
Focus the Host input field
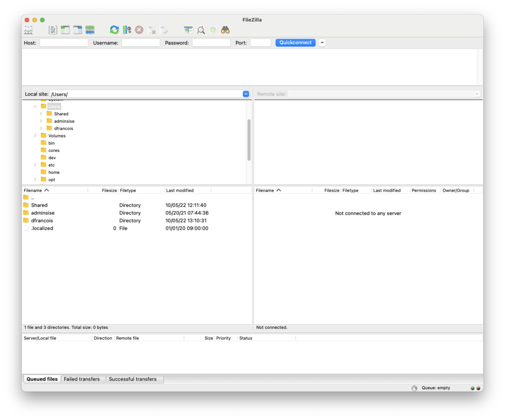pyautogui.click(x=64, y=43)
